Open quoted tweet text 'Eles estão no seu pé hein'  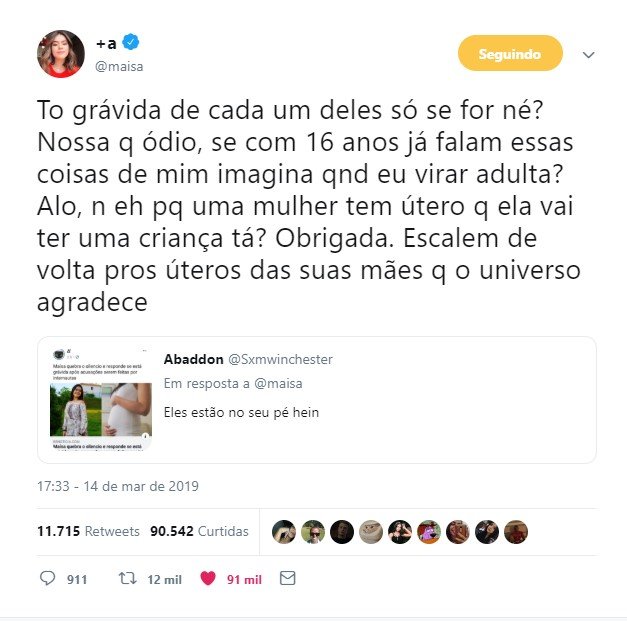pyautogui.click(x=241, y=412)
